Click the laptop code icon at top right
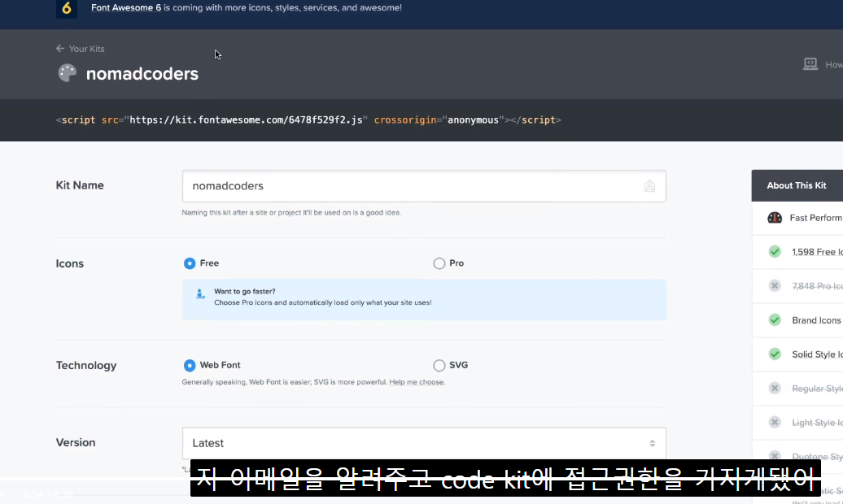The width and height of the screenshot is (843, 504). click(x=810, y=64)
